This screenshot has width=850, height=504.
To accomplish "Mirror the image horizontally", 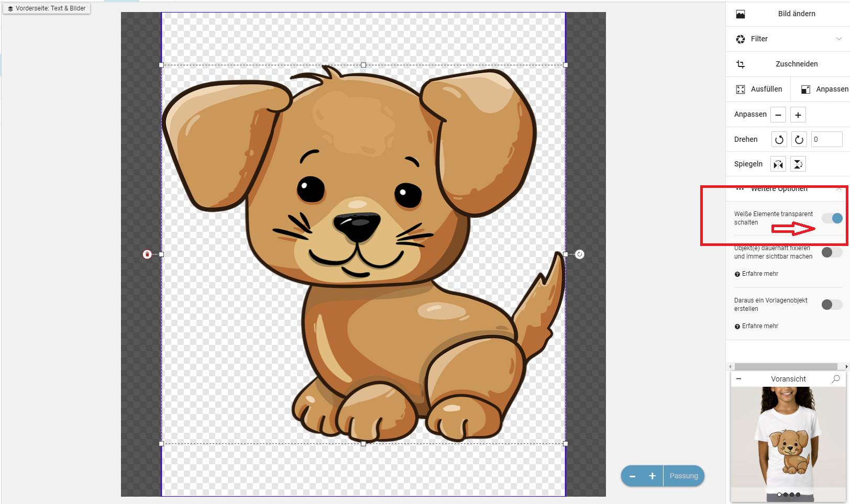I will [778, 164].
